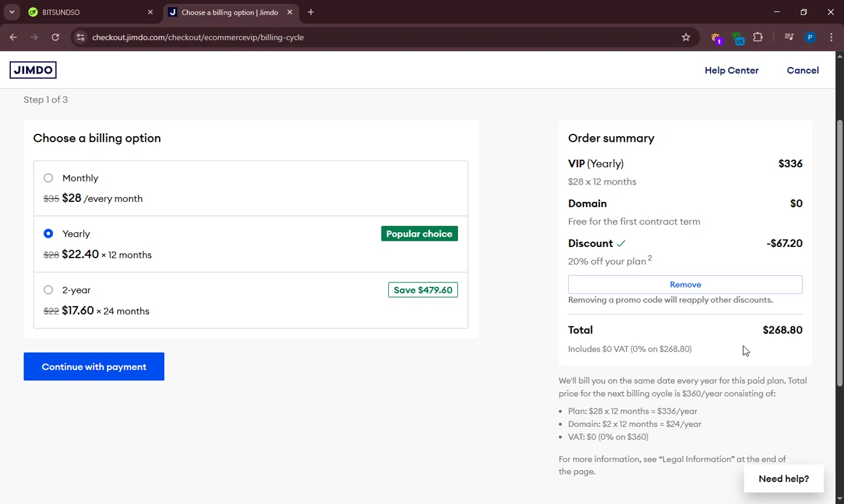Click the -$67.20 discount value
The image size is (844, 504).
[784, 244]
